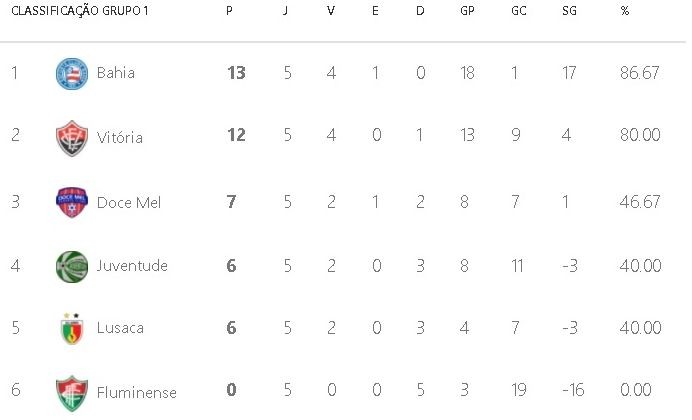Click the Lusaca team name
Image resolution: width=692 pixels, height=420 pixels.
coord(120,328)
